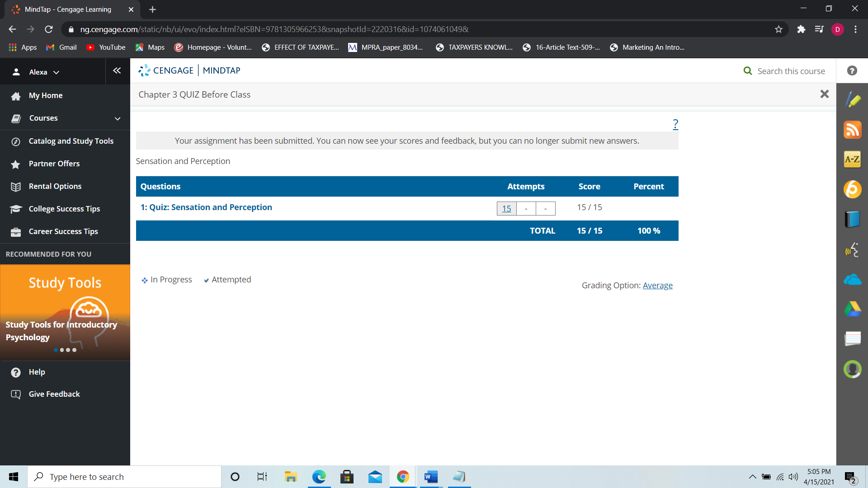This screenshot has width=868, height=488.
Task: Open the attempt score 15 box
Action: [x=506, y=209]
